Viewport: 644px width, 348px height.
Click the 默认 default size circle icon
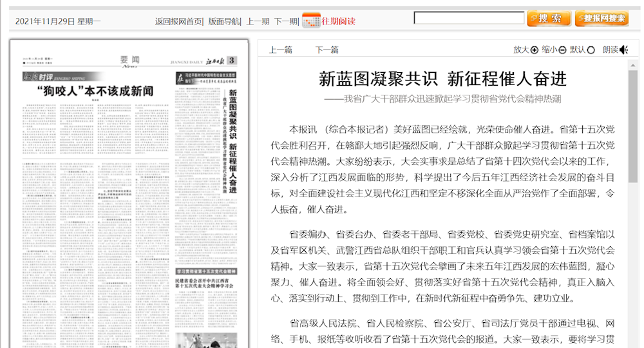[x=591, y=50]
